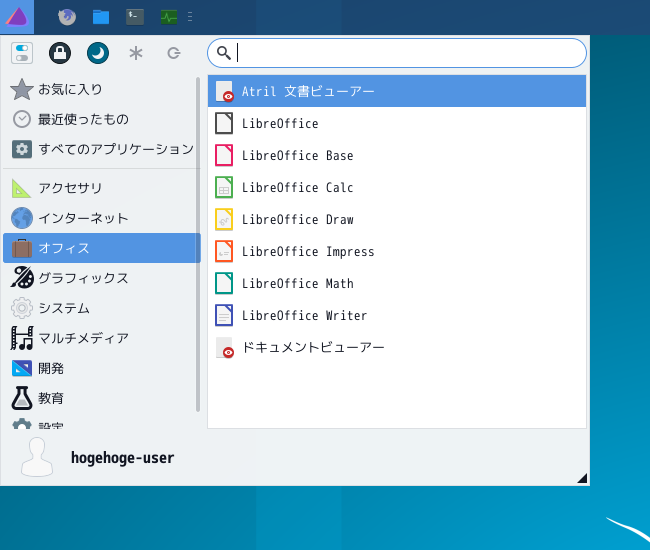This screenshot has width=650, height=550.
Task: Launch terminal emulator from top panel
Action: 135,17
